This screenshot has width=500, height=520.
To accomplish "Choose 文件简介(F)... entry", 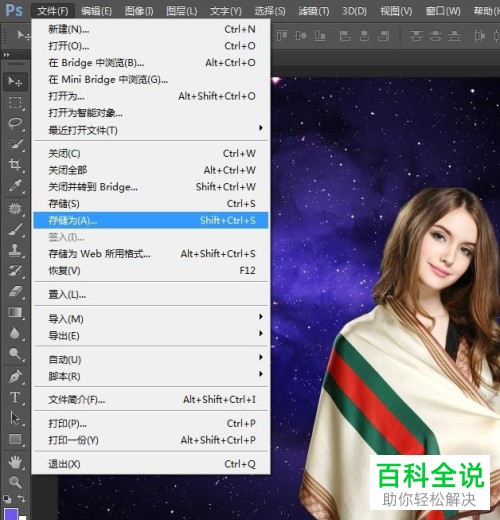I will [151, 400].
